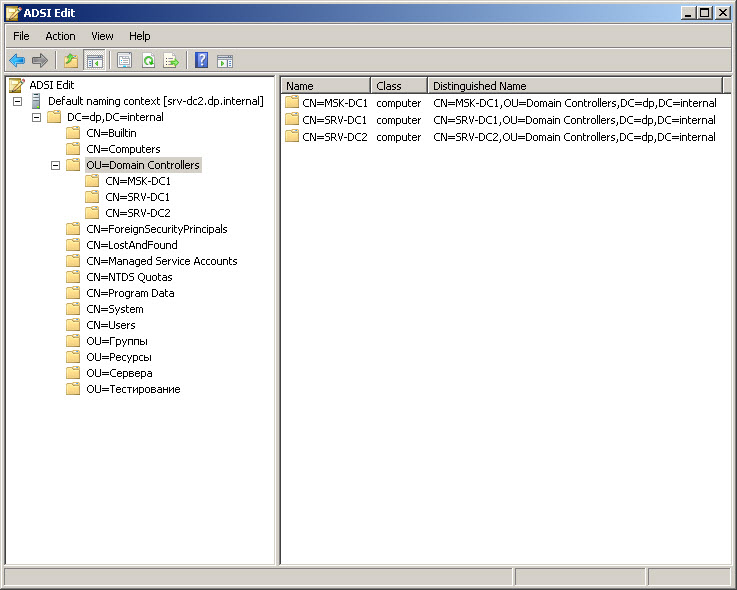Select CN=SRV-DC2 in the tree pane

coord(138,213)
